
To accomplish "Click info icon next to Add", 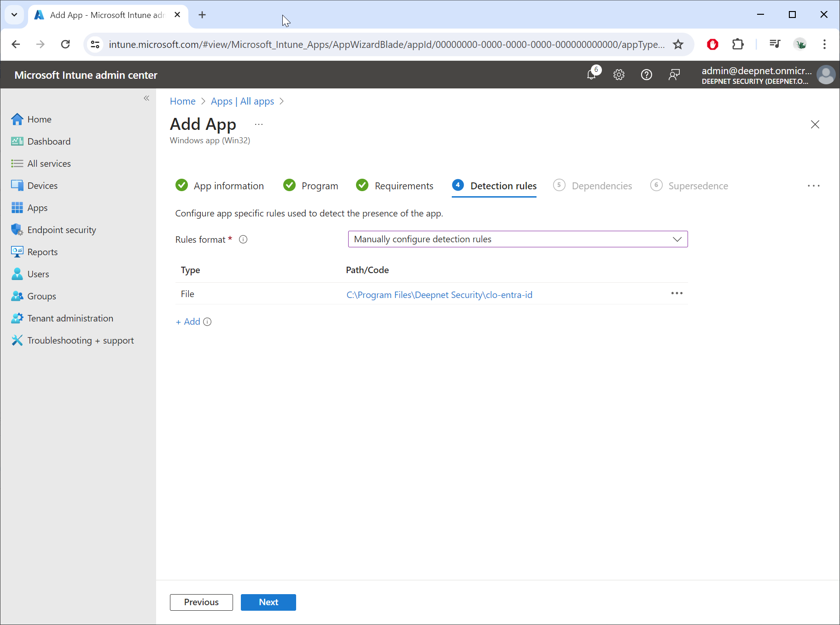I will [x=208, y=322].
